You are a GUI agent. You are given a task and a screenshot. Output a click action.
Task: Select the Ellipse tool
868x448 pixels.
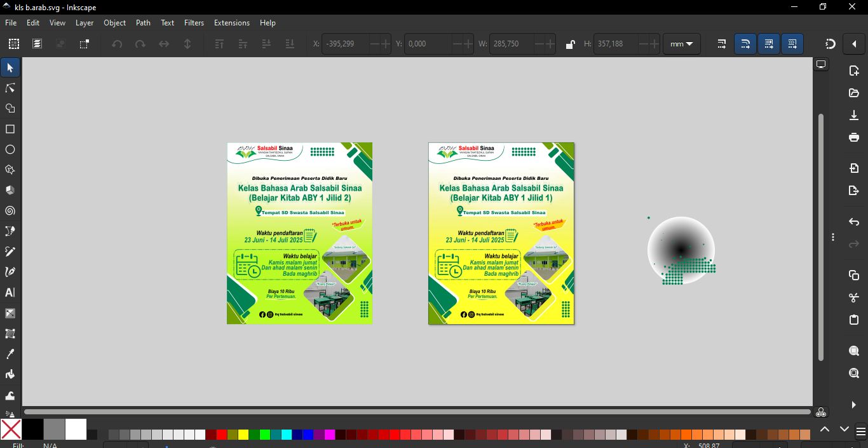(x=10, y=149)
